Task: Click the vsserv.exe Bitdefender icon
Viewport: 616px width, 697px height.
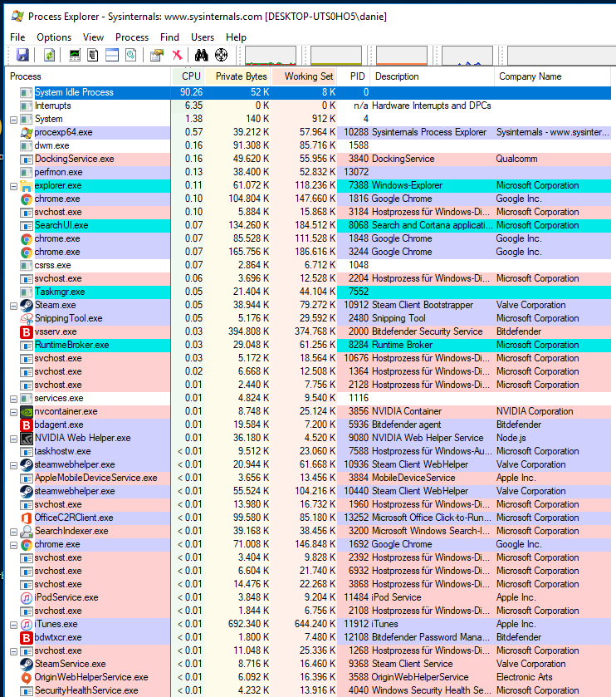Action: coord(27,332)
